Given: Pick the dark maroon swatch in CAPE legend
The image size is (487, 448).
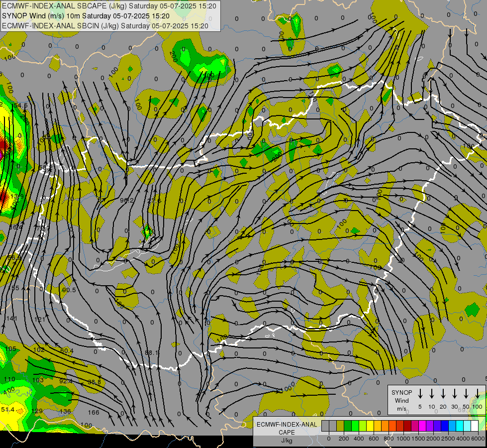Looking at the screenshot, I should (407, 426).
